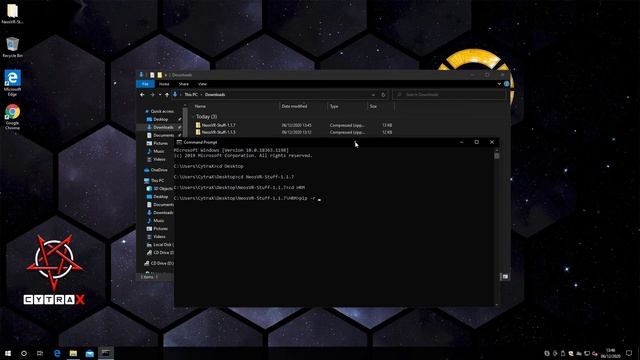Open Task View from the taskbar
The image size is (640, 360).
click(x=40, y=353)
